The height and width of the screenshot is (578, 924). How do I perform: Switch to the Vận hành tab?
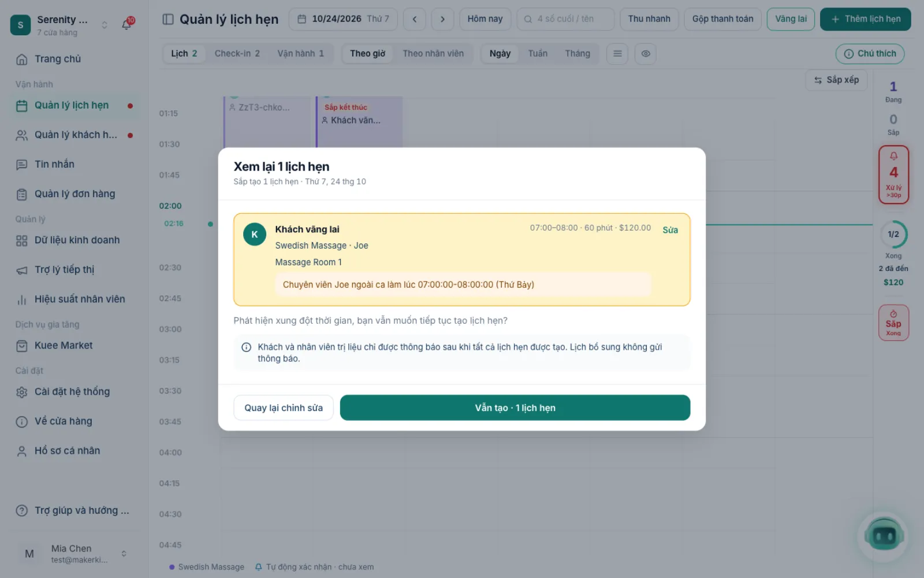(300, 54)
